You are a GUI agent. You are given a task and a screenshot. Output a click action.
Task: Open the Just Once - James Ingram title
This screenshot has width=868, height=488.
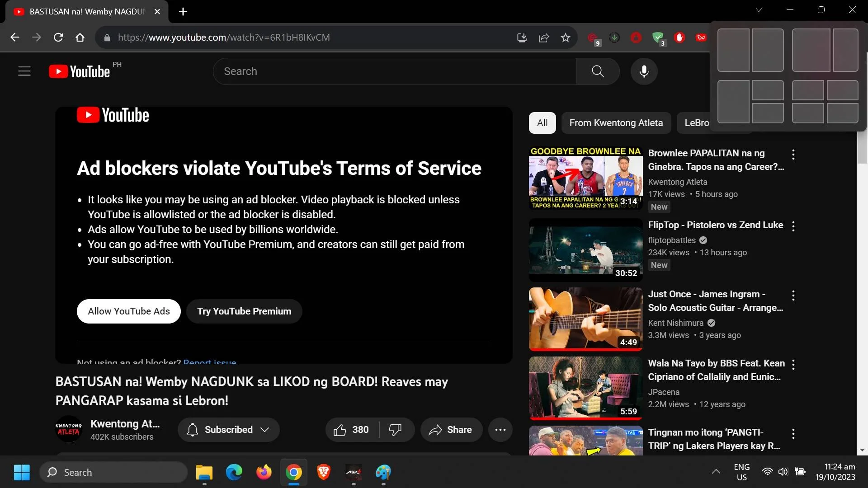[x=716, y=301]
